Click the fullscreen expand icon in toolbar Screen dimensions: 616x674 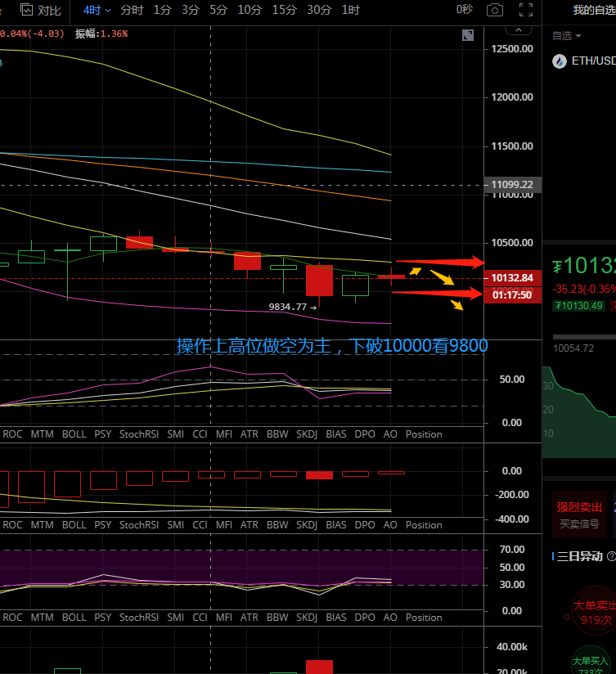point(525,10)
